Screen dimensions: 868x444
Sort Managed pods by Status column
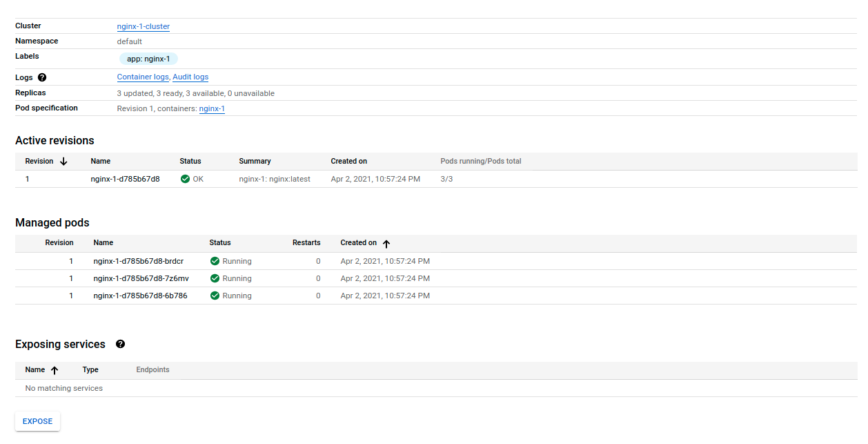(x=220, y=243)
